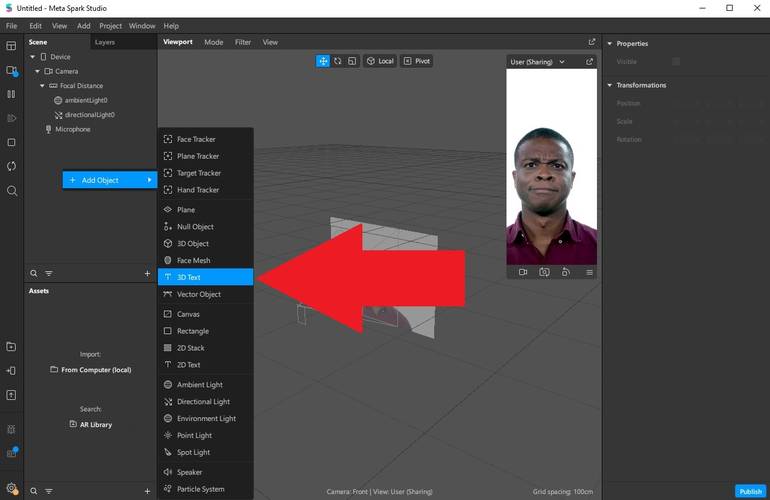Click From Computer (local) import link

(91, 369)
